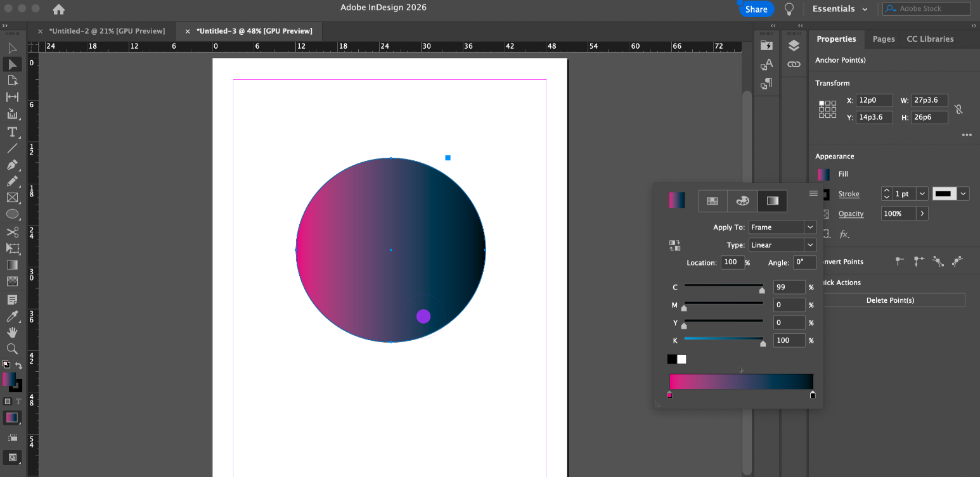980x477 pixels.
Task: Switch to Gradient mode in color popup
Action: point(772,201)
